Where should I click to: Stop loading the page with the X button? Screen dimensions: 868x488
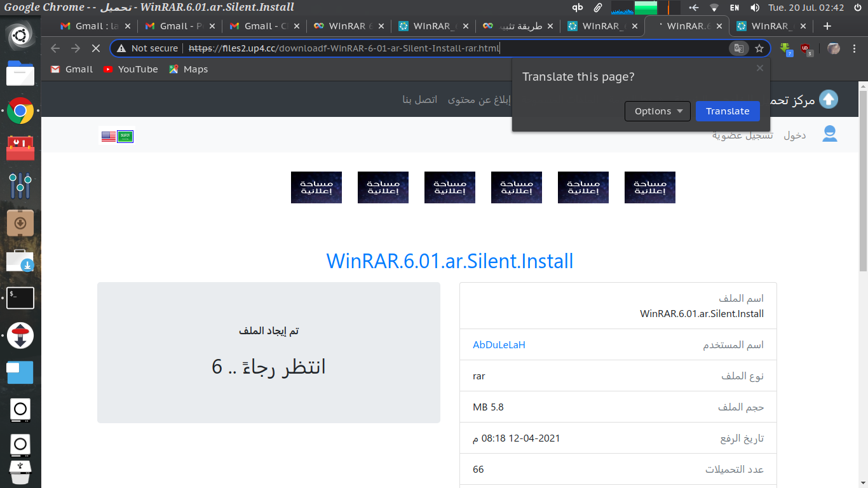click(96, 48)
